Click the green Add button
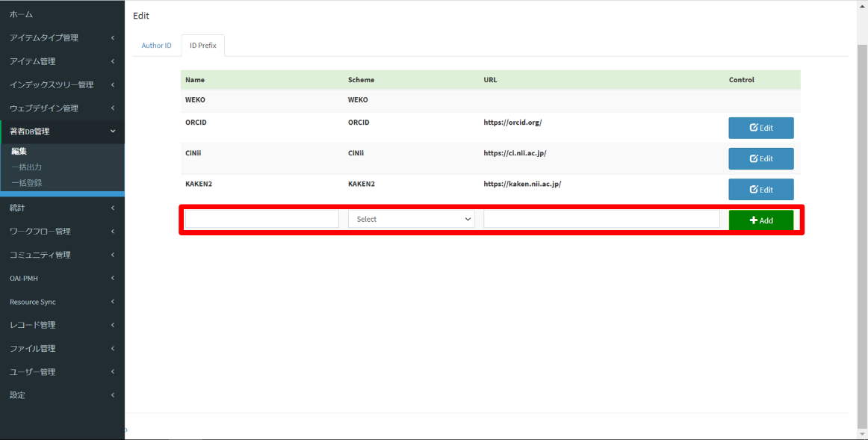Viewport: 868px width, 440px height. click(x=760, y=220)
